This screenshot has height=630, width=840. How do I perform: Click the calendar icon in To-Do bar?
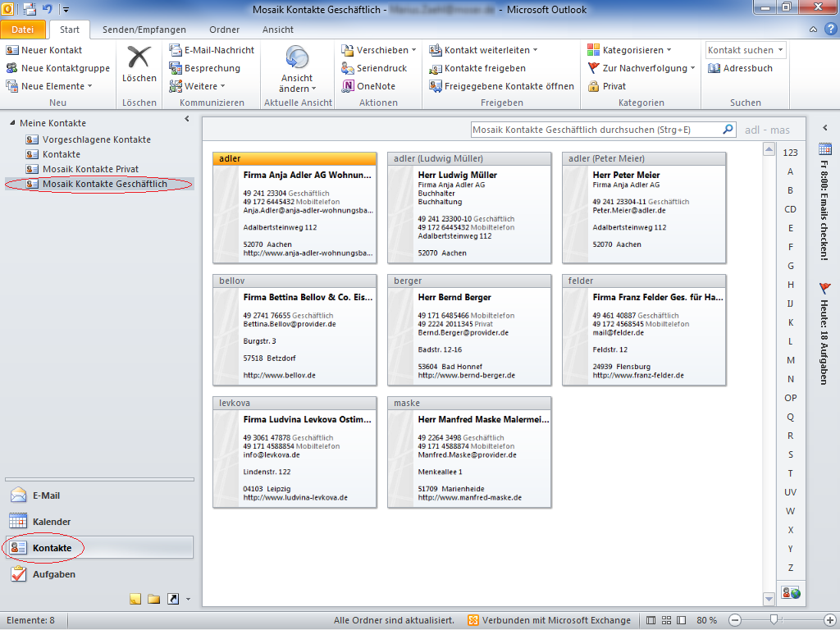(x=825, y=149)
